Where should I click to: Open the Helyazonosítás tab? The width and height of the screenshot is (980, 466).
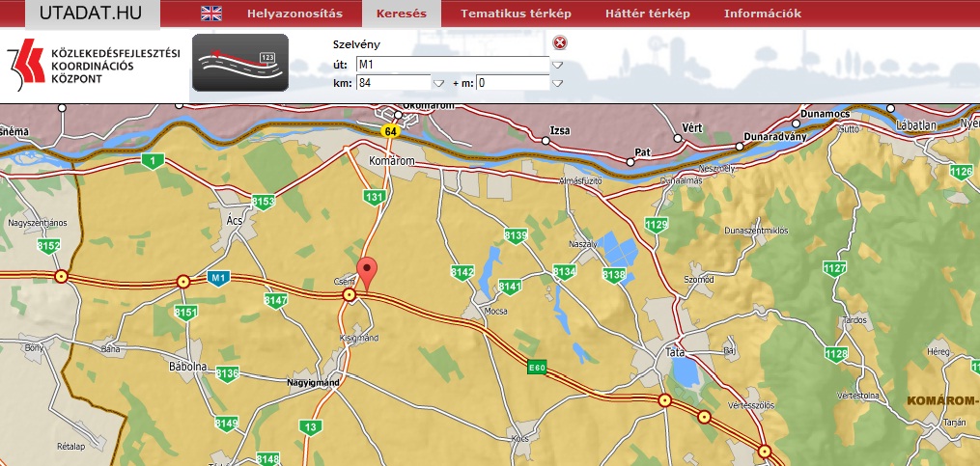point(294,14)
